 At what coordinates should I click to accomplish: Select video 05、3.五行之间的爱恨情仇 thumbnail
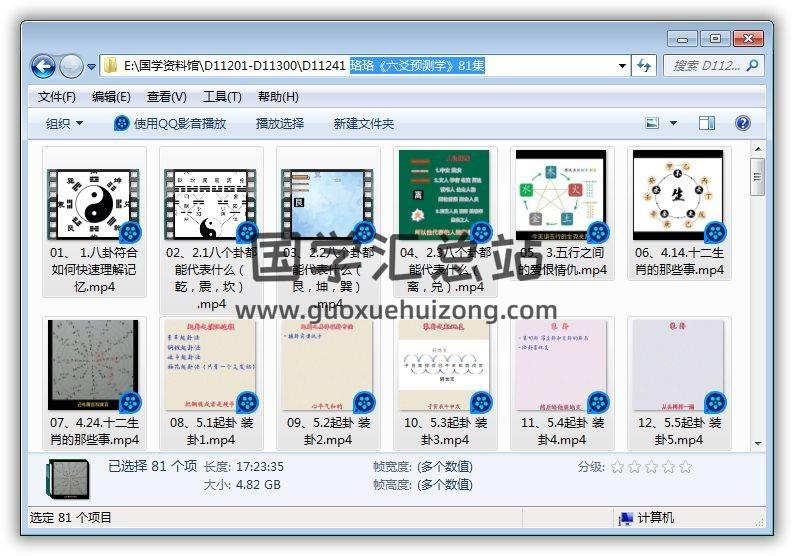(x=561, y=195)
